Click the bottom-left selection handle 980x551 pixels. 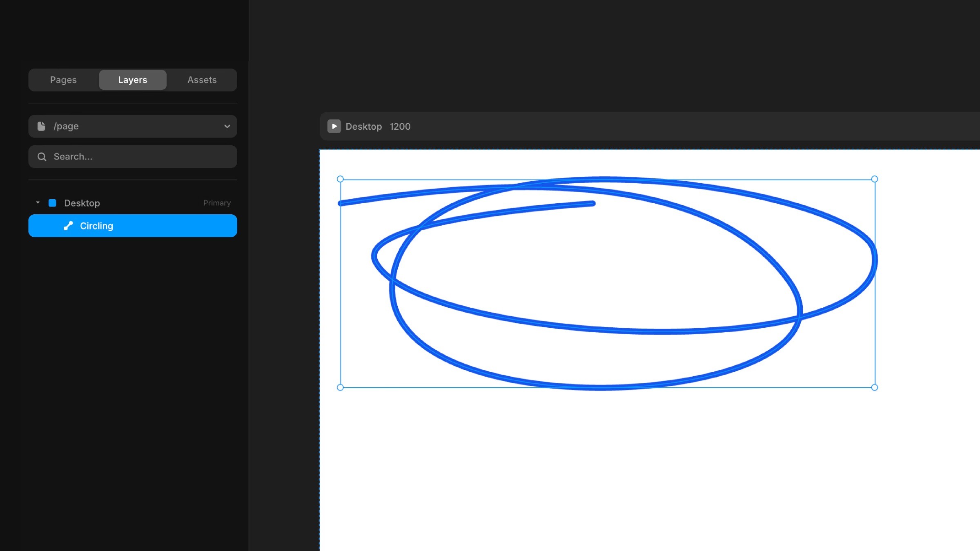(x=340, y=387)
